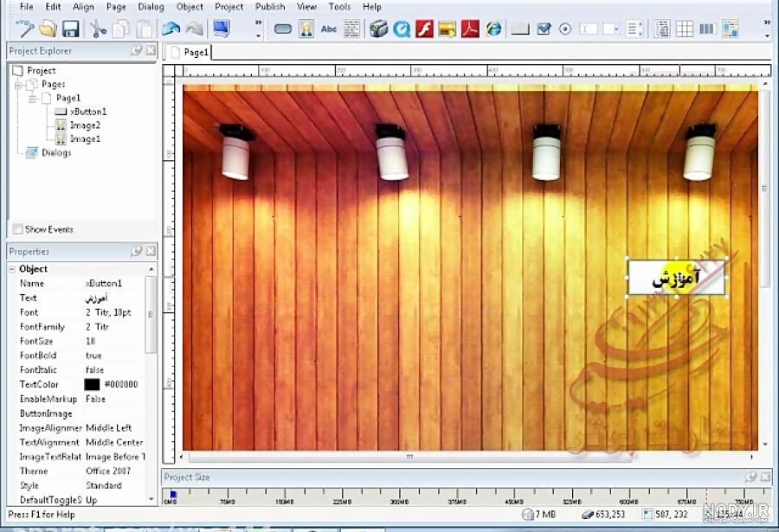Add a Paragraph object from toolbar
The width and height of the screenshot is (779, 532).
coord(351,29)
